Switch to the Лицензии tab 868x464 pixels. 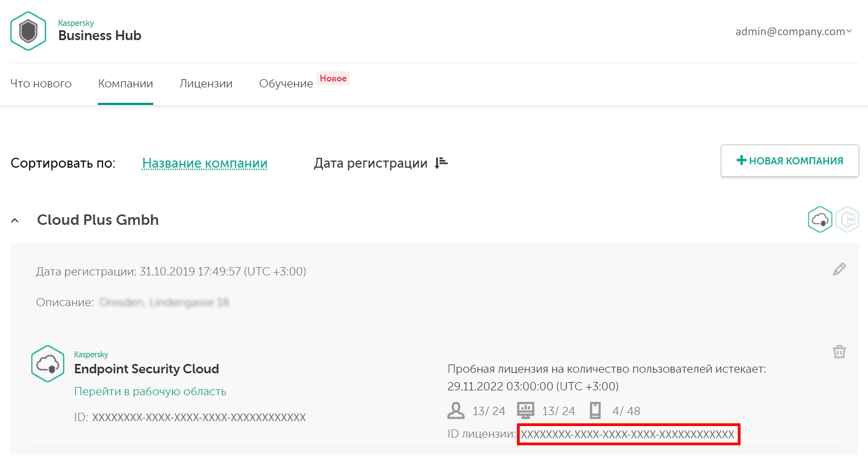click(206, 84)
